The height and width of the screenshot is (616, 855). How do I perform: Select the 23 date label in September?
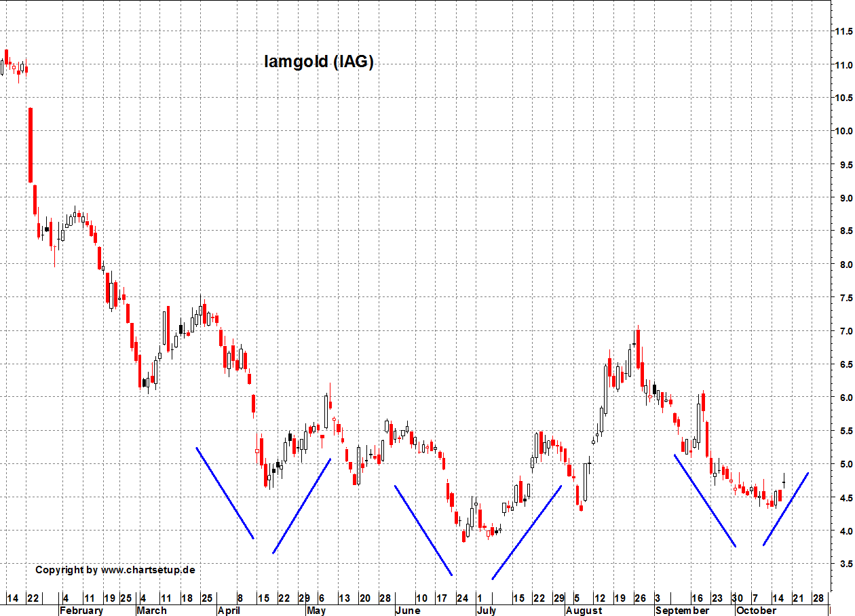tap(717, 598)
